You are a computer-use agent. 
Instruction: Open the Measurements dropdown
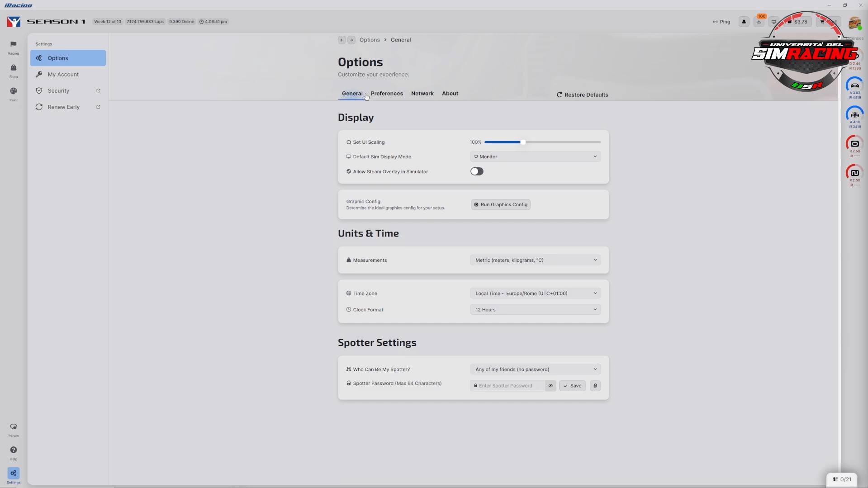535,260
